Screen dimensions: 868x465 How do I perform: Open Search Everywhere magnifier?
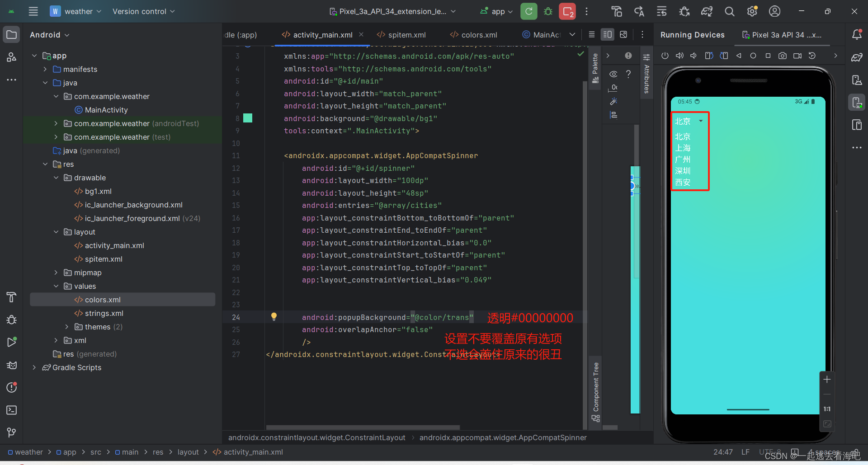tap(729, 11)
